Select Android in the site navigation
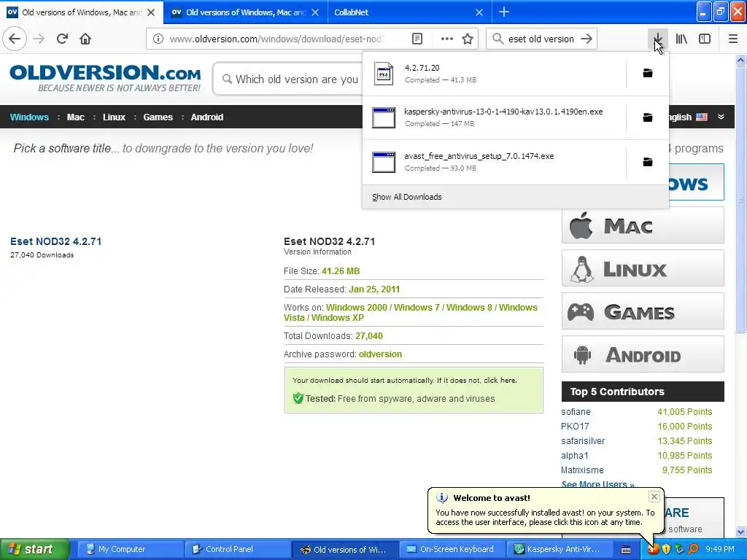The height and width of the screenshot is (560, 747). point(206,117)
